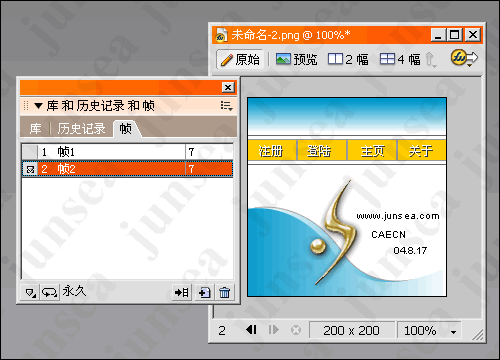The height and width of the screenshot is (360, 500).
Task: Click the GIF animation looping button
Action: click(x=49, y=293)
